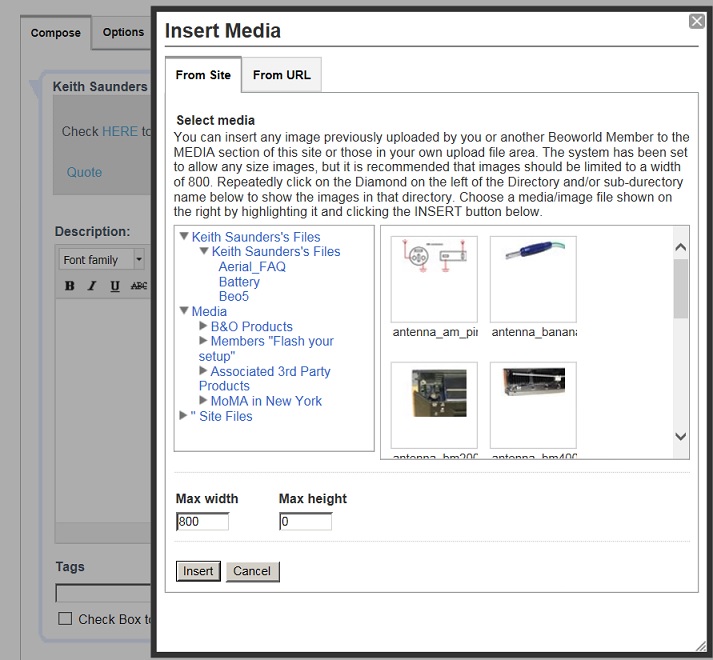This screenshot has width=713, height=660.
Task: Open the Beo5 directory
Action: (x=234, y=297)
